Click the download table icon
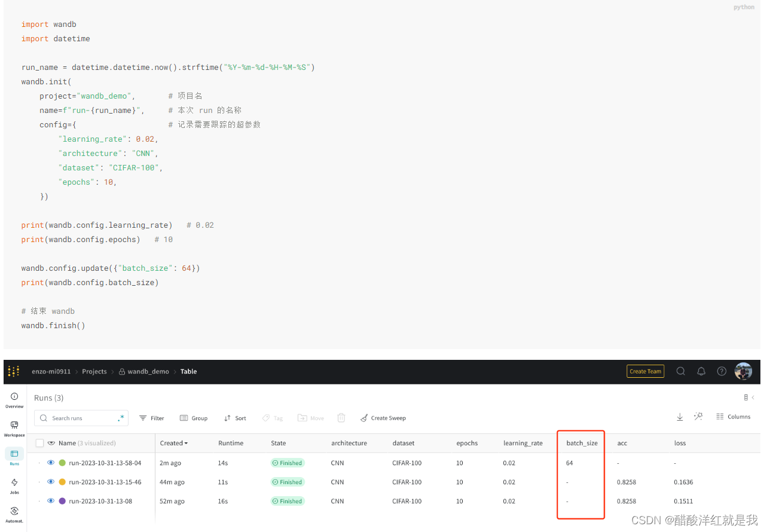 coord(680,417)
